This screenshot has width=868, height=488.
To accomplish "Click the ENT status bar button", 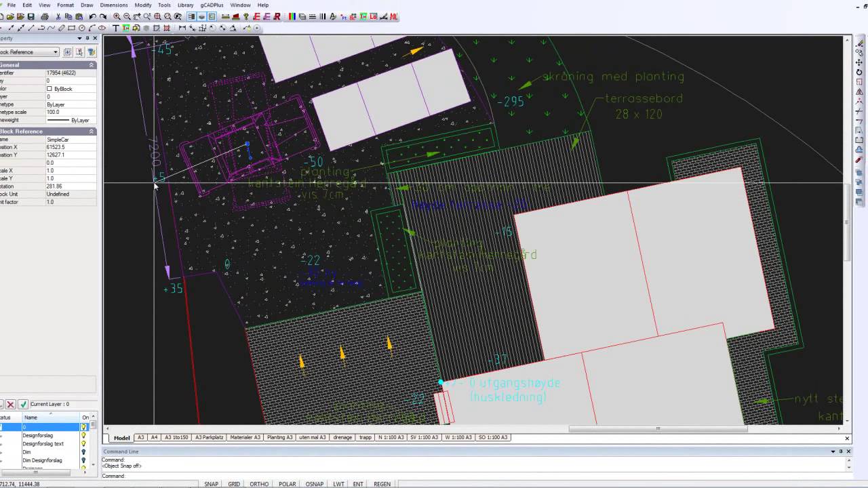I will [358, 484].
